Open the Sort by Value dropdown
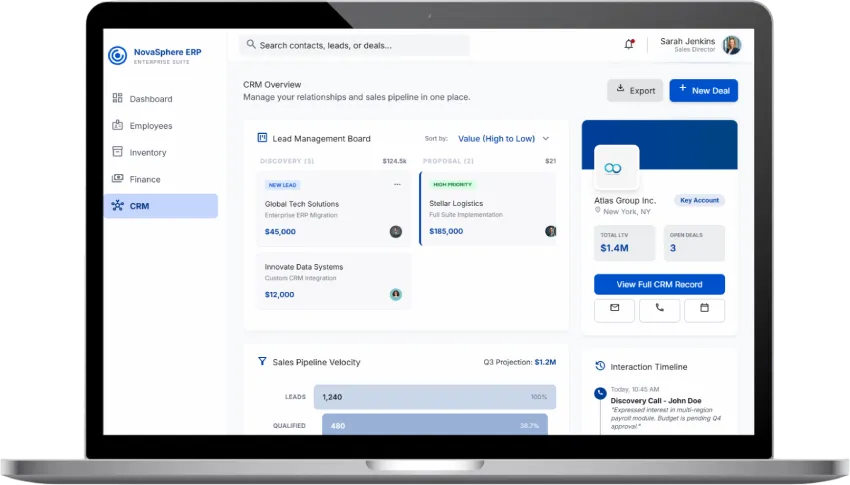Image resolution: width=850 pixels, height=485 pixels. 504,139
